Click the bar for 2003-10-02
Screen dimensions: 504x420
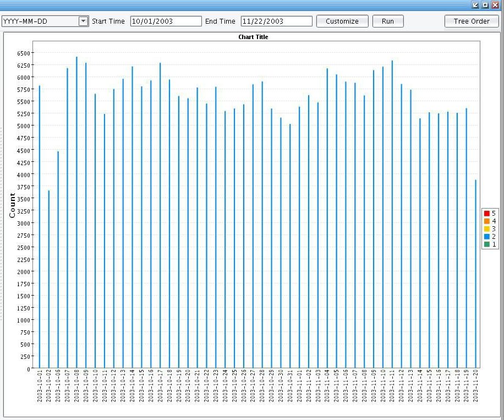[48, 281]
